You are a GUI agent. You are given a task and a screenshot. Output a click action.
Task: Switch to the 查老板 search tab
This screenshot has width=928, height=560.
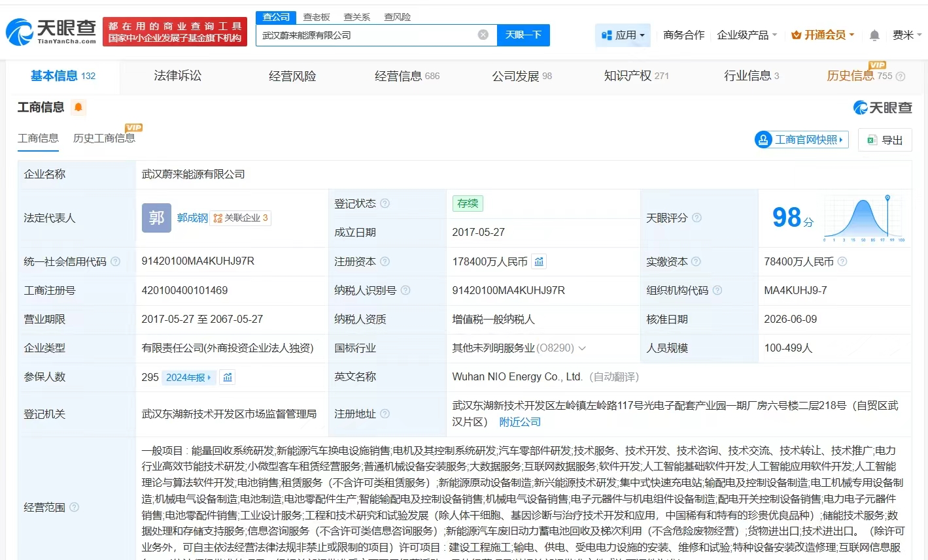[x=317, y=17]
